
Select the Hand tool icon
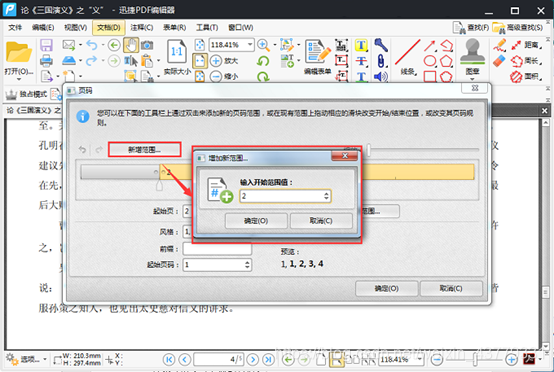click(x=131, y=45)
